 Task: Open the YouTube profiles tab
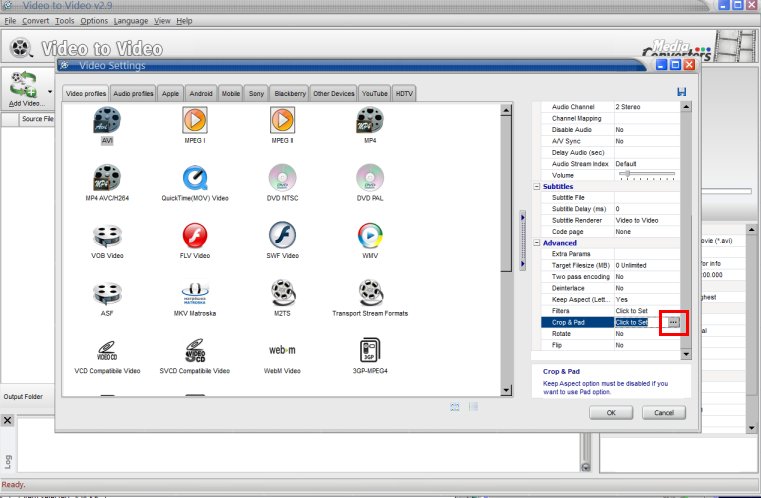coord(374,93)
